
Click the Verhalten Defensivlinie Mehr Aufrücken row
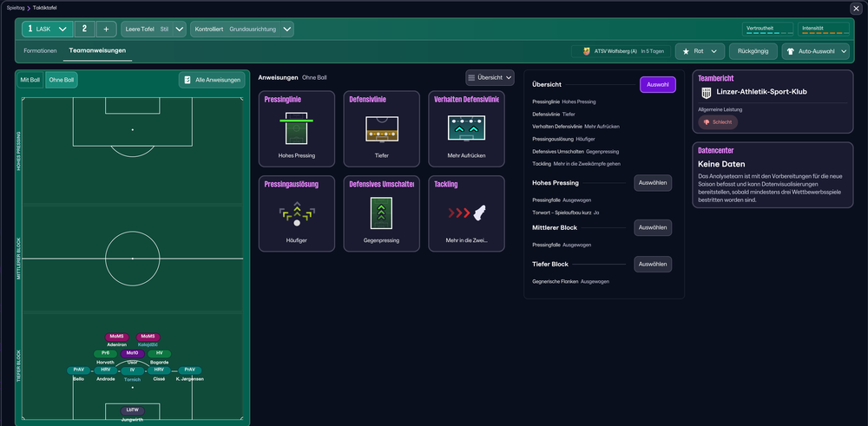(x=575, y=126)
